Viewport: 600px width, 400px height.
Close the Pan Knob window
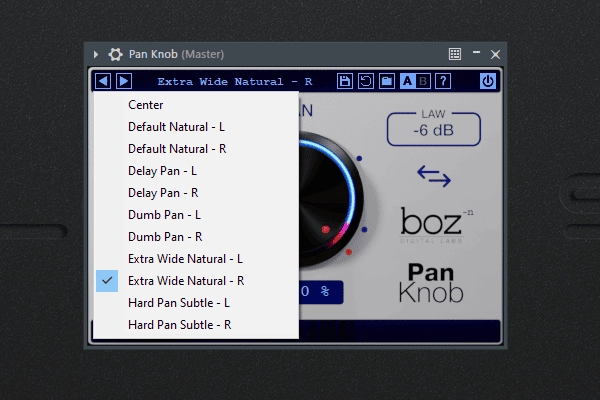point(495,54)
